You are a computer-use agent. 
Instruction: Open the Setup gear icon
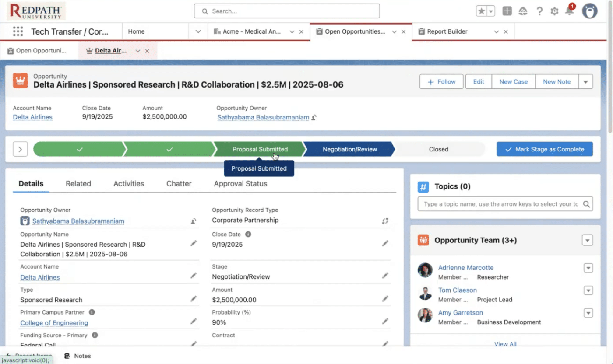click(554, 11)
